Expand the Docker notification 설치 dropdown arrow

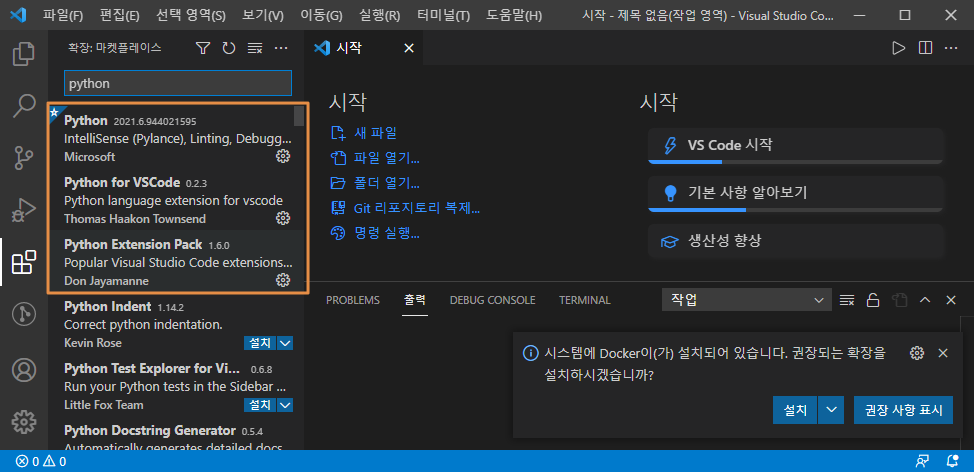pos(832,410)
